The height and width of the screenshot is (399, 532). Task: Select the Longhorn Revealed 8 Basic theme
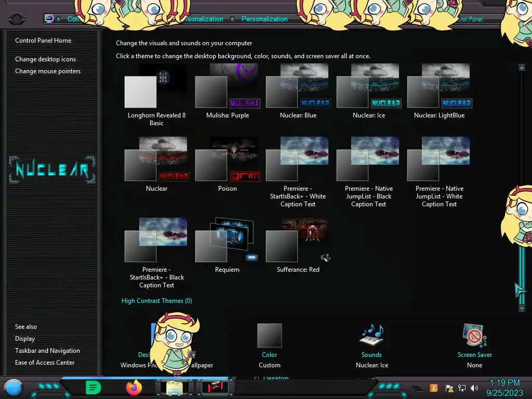click(156, 96)
